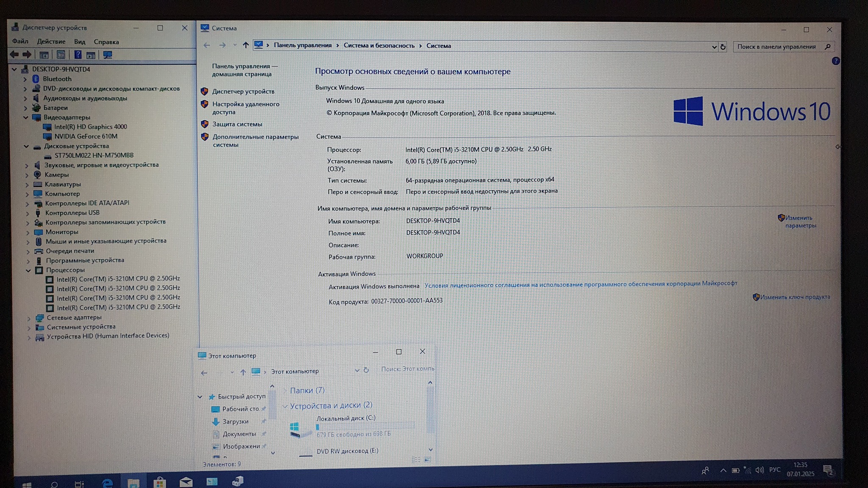This screenshot has height=488, width=868.
Task: Open the address bar history dropdown arrow
Action: (x=714, y=47)
